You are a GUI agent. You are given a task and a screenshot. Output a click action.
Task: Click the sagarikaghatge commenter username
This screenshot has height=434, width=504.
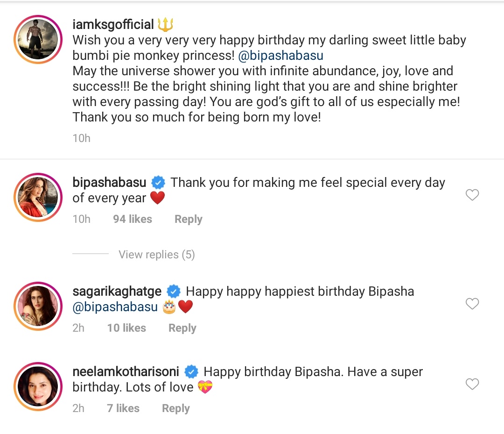pyautogui.click(x=117, y=291)
